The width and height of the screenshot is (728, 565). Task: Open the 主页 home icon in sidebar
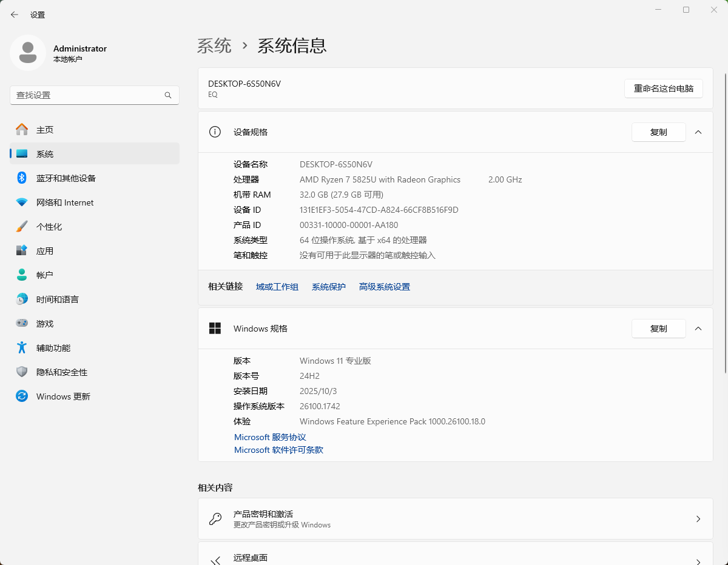point(22,130)
